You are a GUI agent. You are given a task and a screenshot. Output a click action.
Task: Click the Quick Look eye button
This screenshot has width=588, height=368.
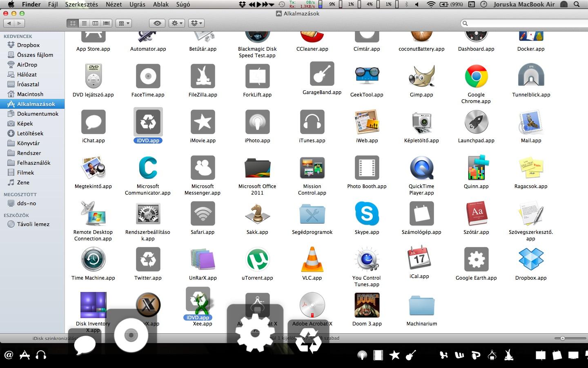pyautogui.click(x=157, y=23)
